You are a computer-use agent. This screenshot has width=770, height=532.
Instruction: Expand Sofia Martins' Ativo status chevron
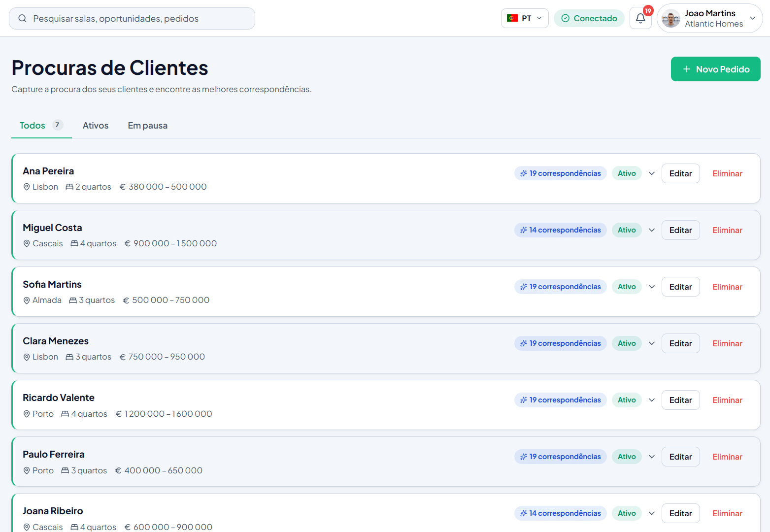[x=652, y=287]
